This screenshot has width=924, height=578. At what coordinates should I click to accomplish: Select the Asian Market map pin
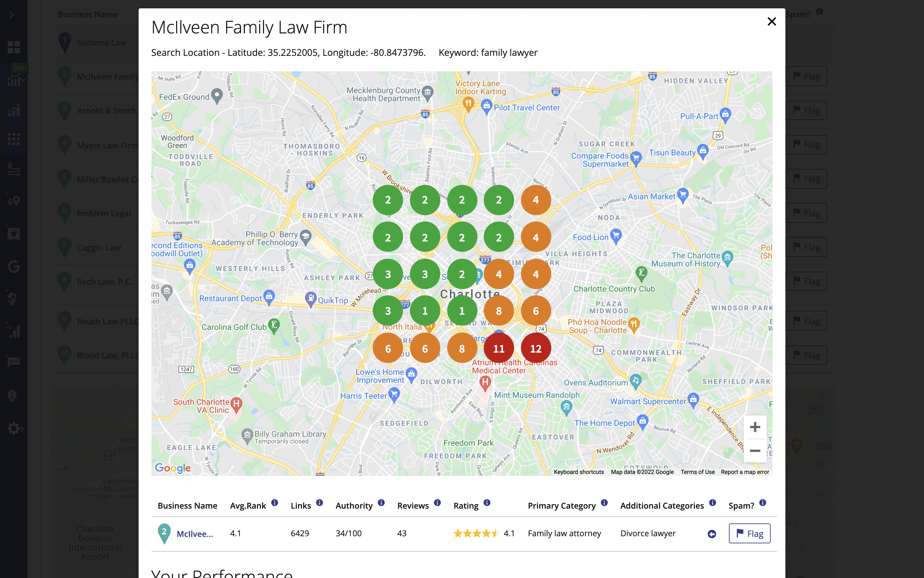(683, 195)
